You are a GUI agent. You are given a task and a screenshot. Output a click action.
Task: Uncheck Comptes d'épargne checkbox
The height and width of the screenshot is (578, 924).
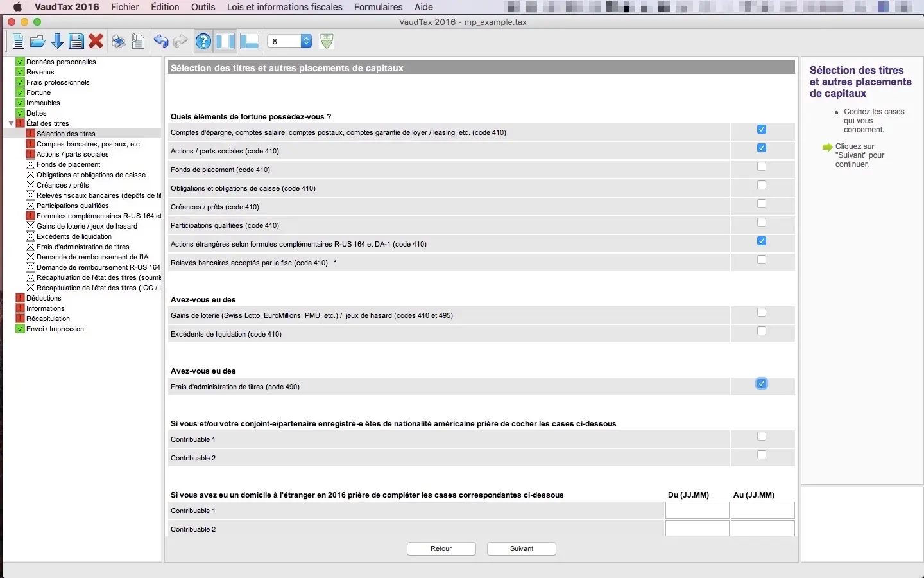pyautogui.click(x=762, y=129)
